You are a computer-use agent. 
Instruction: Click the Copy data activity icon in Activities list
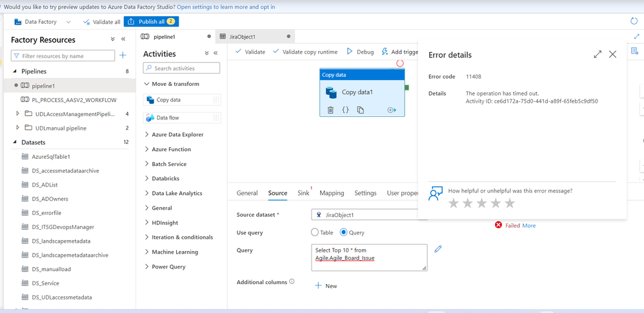coord(150,100)
